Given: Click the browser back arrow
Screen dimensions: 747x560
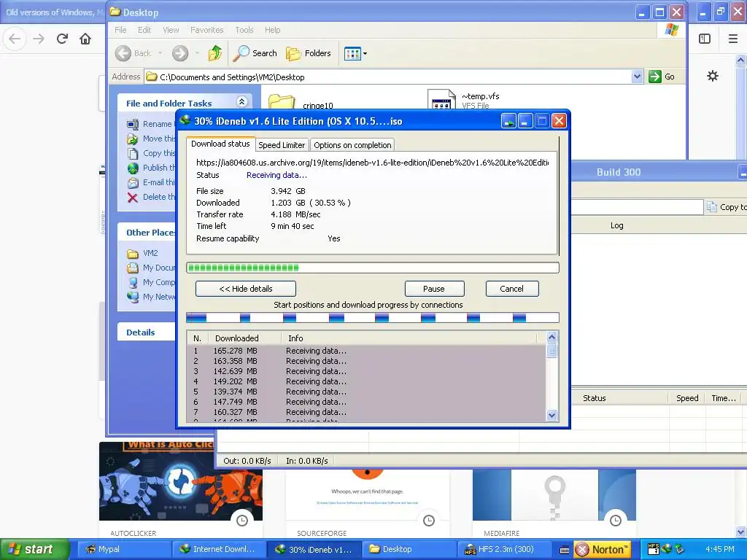Looking at the screenshot, I should pyautogui.click(x=15, y=39).
